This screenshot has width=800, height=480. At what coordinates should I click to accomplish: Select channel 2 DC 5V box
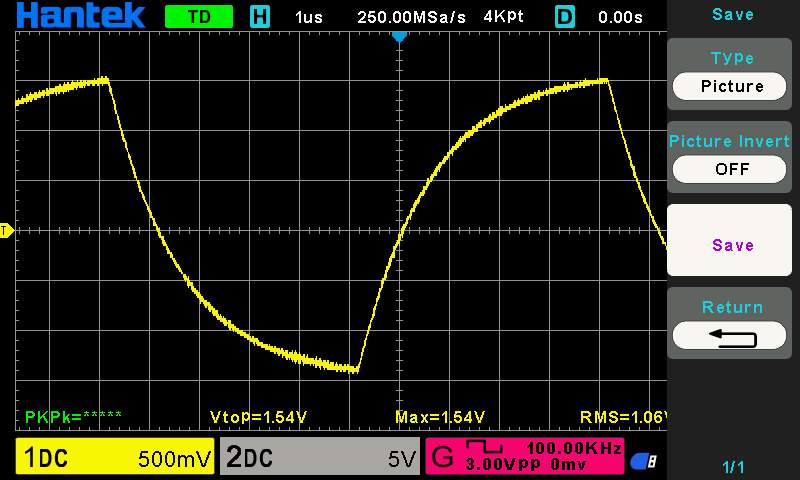pyautogui.click(x=320, y=456)
